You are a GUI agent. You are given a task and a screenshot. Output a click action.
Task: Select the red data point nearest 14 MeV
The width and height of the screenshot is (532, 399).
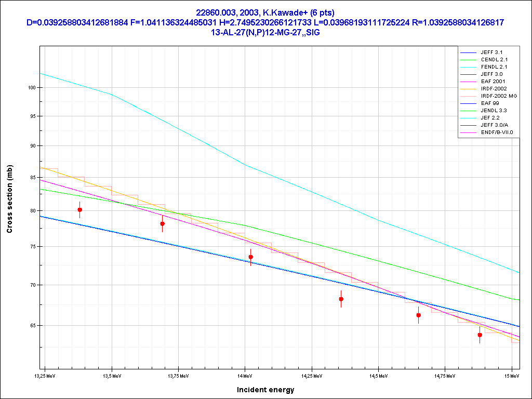point(251,257)
